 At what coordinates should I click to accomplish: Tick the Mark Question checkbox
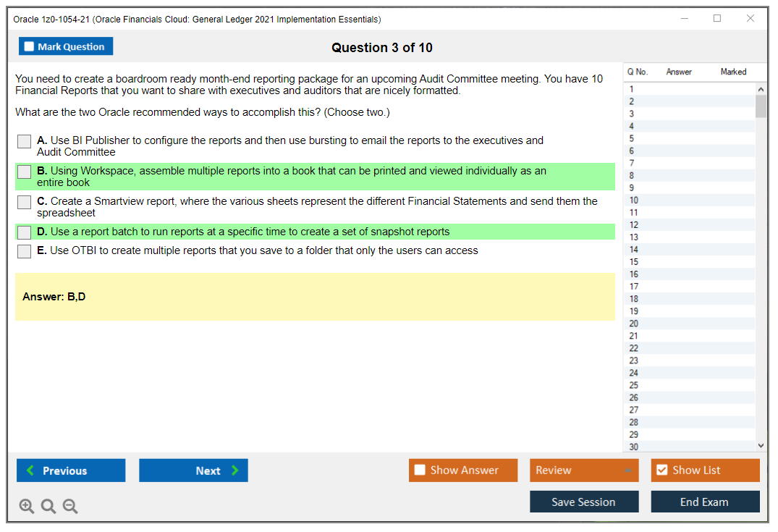coord(30,47)
